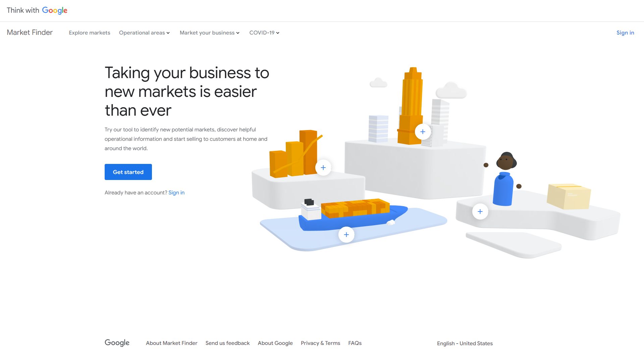644x362 pixels.
Task: Click plus icon near the blue person
Action: pyautogui.click(x=480, y=212)
